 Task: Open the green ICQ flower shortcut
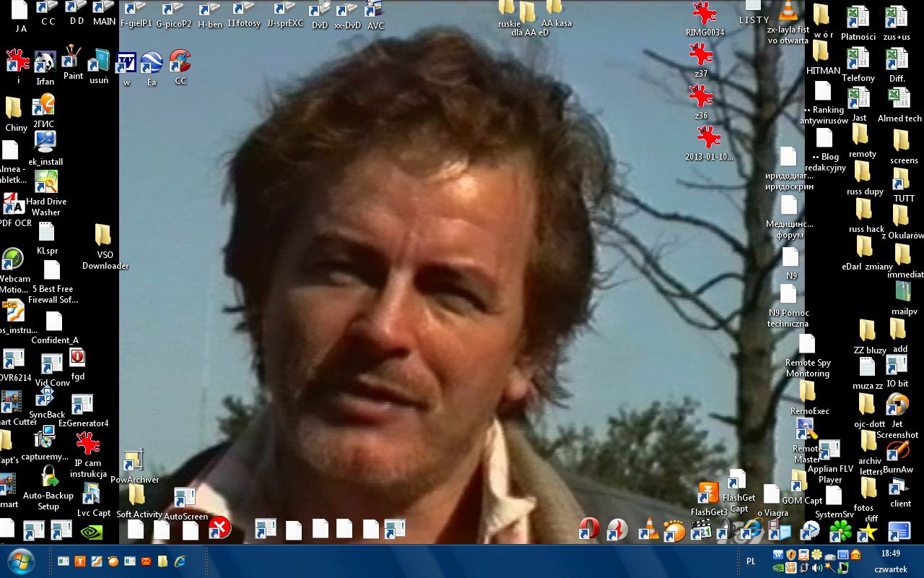coord(840,531)
